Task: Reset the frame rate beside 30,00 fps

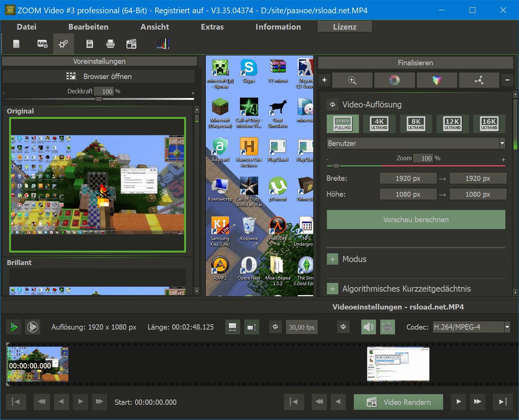Action: tap(275, 327)
